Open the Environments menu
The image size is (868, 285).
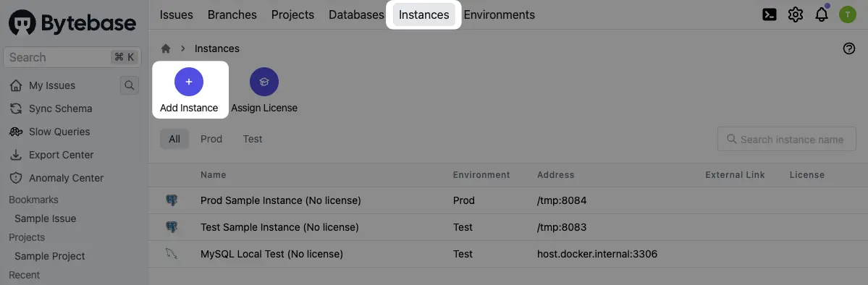coord(500,15)
